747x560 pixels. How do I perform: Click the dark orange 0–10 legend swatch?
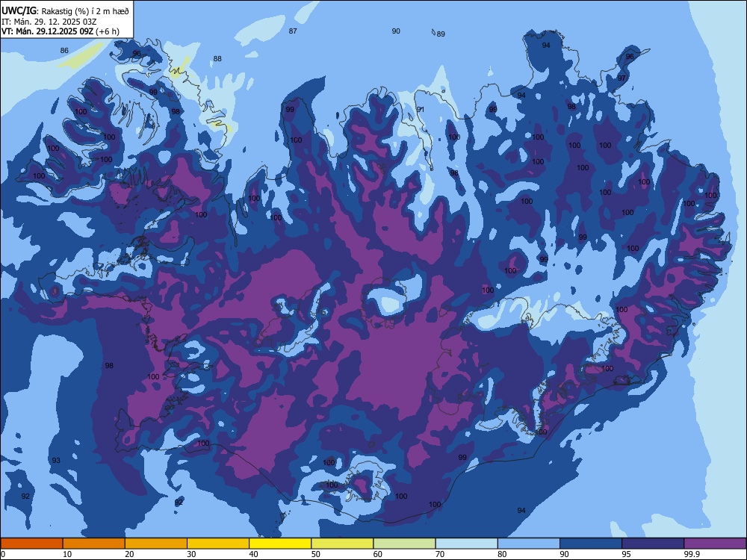coord(31,544)
